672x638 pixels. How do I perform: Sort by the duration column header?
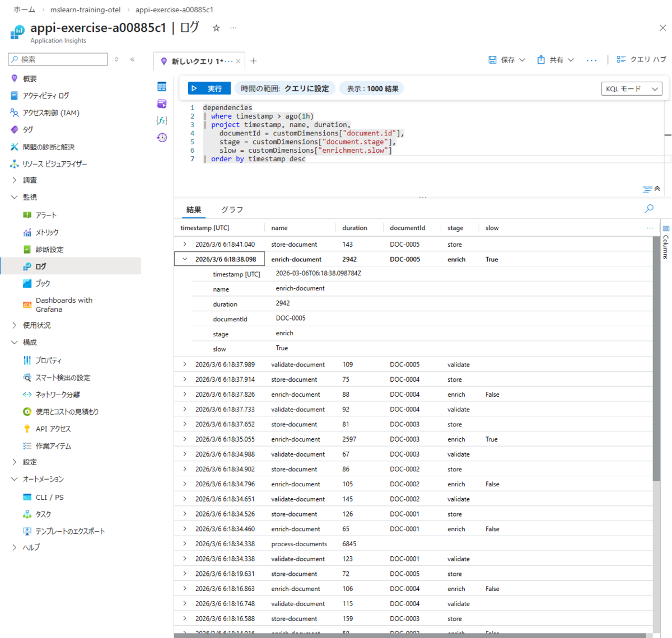coord(355,228)
